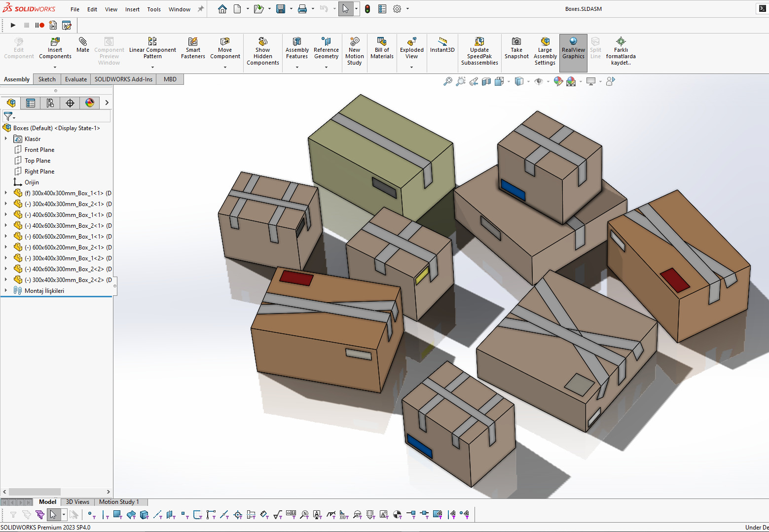
Task: Switch to SOLIDWORKS Add-Ins tab
Action: (x=123, y=79)
